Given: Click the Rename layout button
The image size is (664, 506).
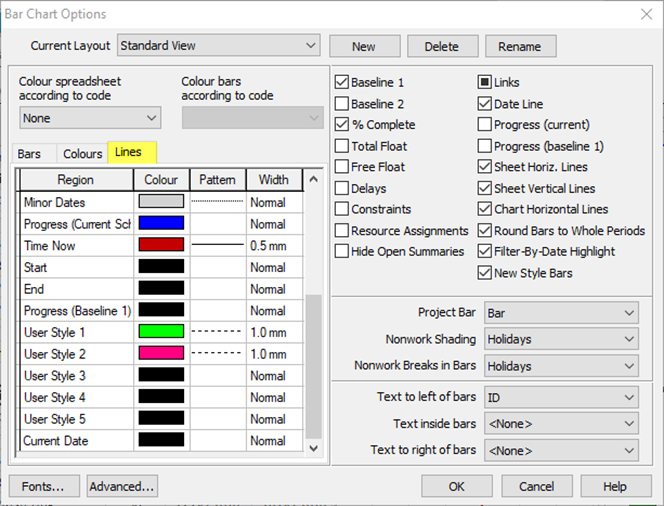Looking at the screenshot, I should click(x=520, y=46).
